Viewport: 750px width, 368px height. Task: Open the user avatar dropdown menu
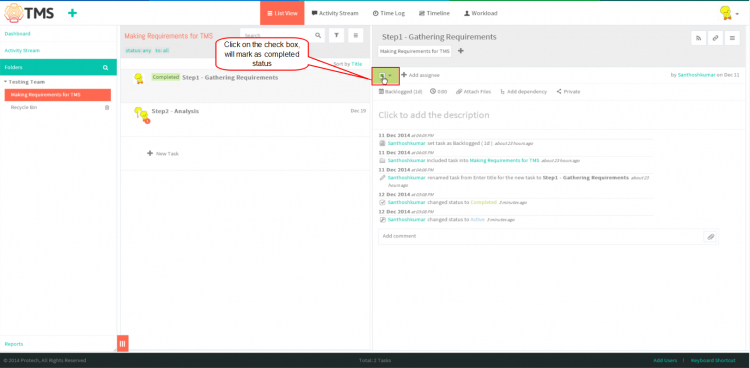(729, 13)
